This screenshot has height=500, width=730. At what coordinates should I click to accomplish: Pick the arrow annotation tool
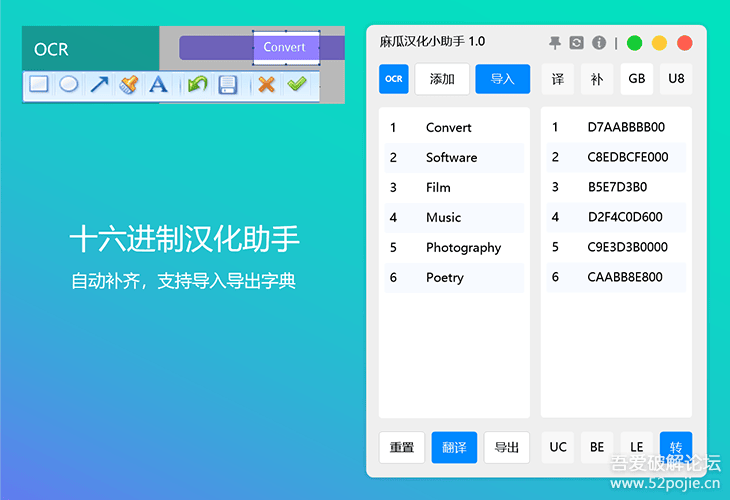[x=99, y=85]
